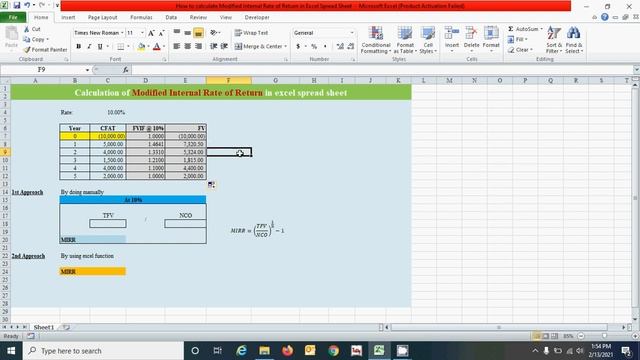Toggle bottom vertical alignment
The height and width of the screenshot is (360, 640).
[x=198, y=32]
